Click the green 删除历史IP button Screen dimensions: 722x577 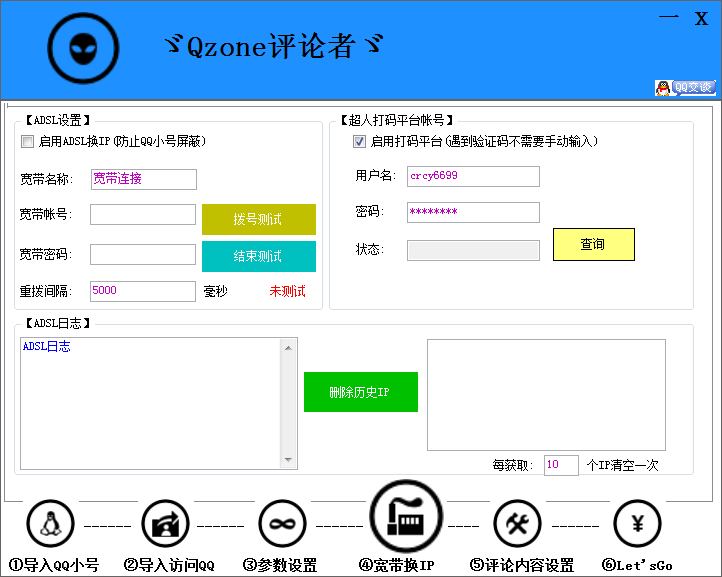pos(361,392)
